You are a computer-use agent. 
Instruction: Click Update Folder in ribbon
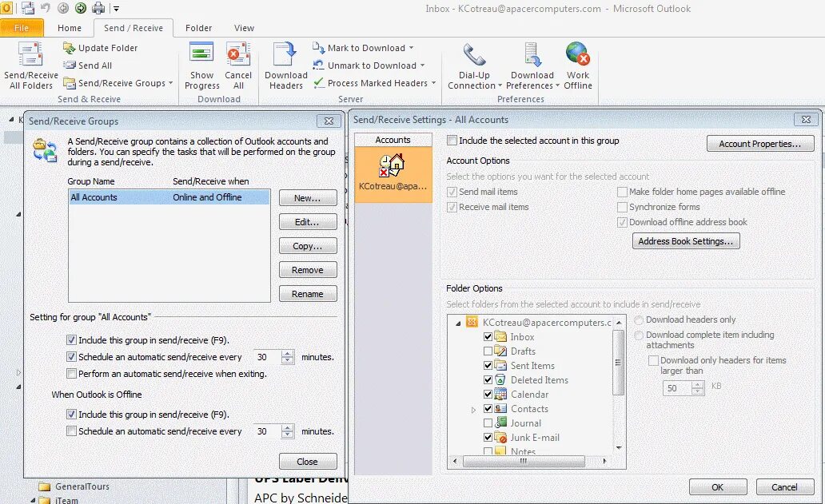pos(101,48)
